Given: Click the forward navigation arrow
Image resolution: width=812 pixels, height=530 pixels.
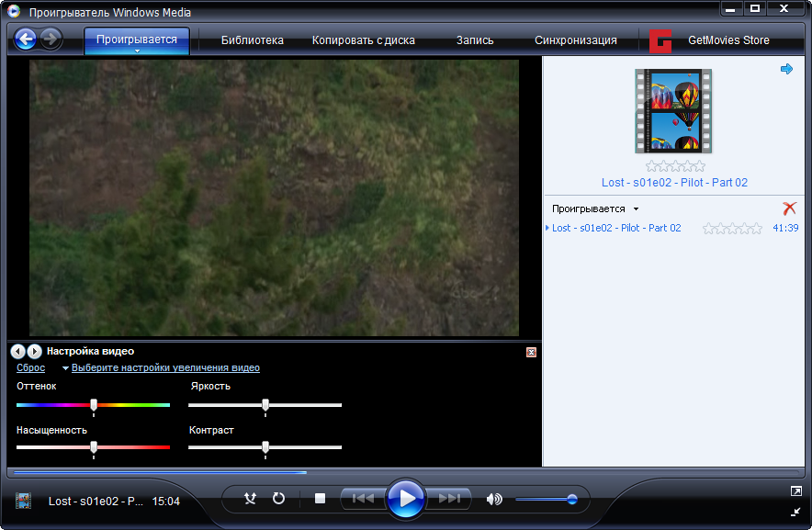Looking at the screenshot, I should pos(51,39).
